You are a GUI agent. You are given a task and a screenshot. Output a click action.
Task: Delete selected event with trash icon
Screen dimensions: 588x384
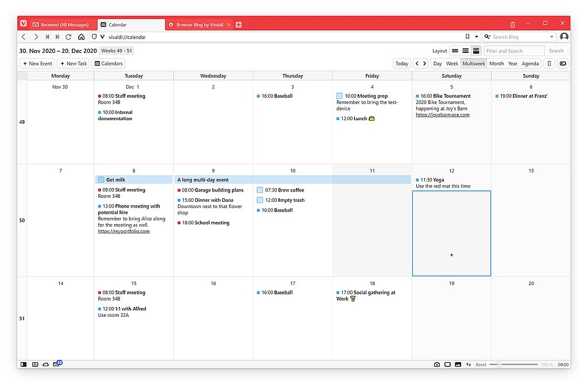click(549, 63)
